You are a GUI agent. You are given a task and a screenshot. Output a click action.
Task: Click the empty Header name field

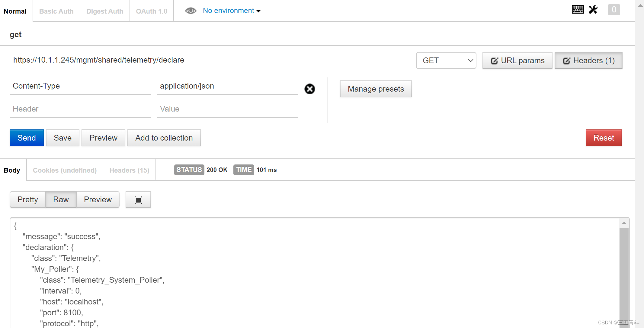[80, 109]
